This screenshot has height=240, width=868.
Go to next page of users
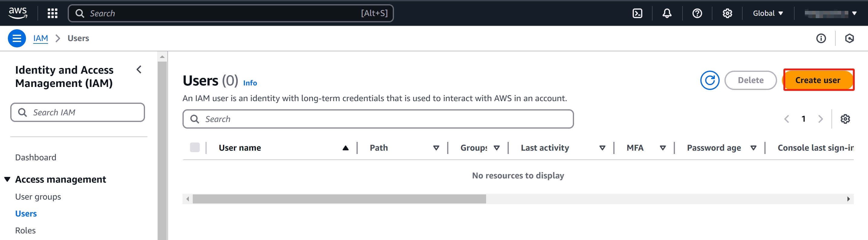pos(821,119)
